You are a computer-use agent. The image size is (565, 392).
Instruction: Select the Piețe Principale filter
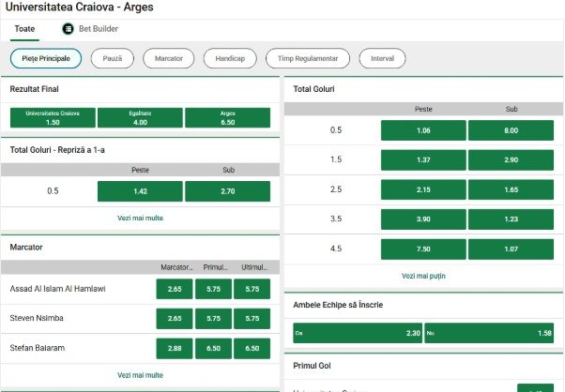click(x=46, y=58)
